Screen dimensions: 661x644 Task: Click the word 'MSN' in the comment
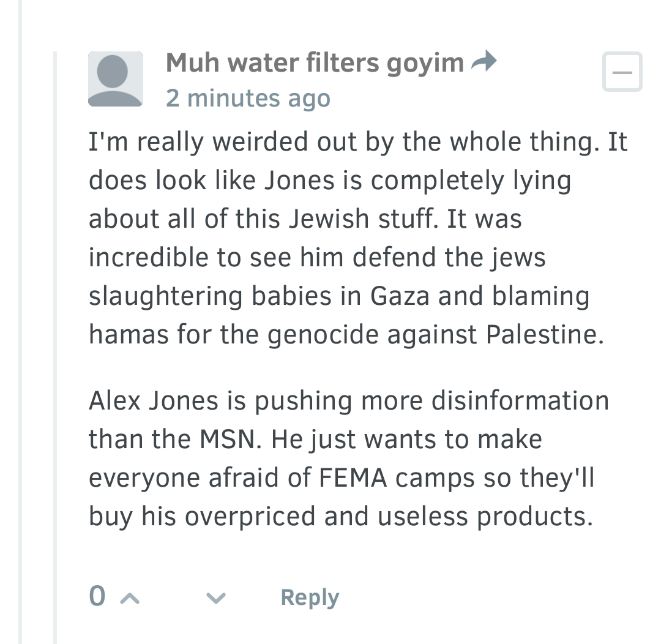(x=231, y=439)
